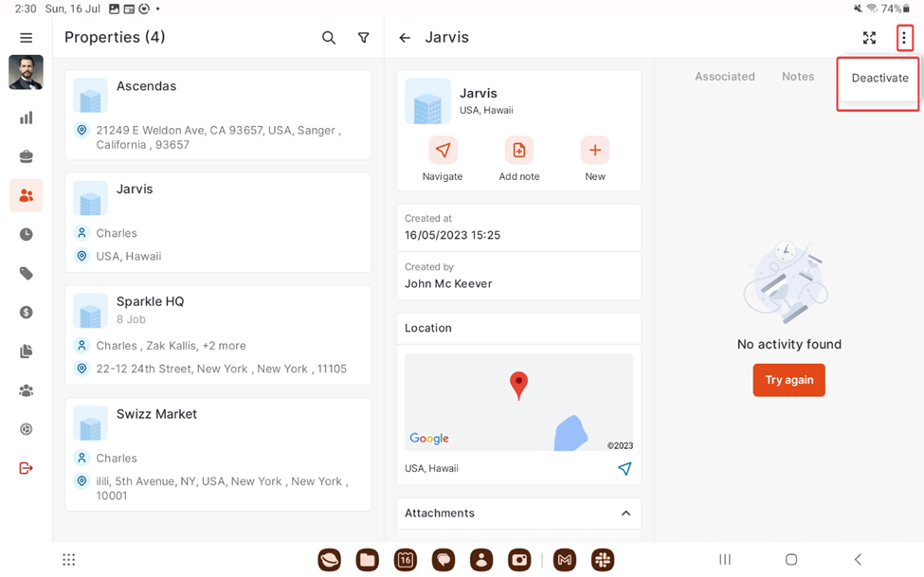Expand detail view to fullscreen
The image size is (924, 577).
point(869,38)
